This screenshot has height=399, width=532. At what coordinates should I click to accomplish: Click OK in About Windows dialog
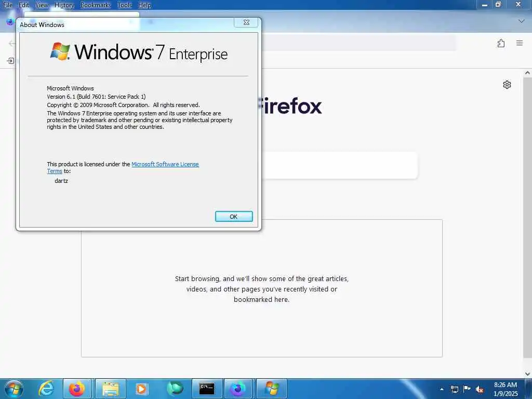coord(234,217)
